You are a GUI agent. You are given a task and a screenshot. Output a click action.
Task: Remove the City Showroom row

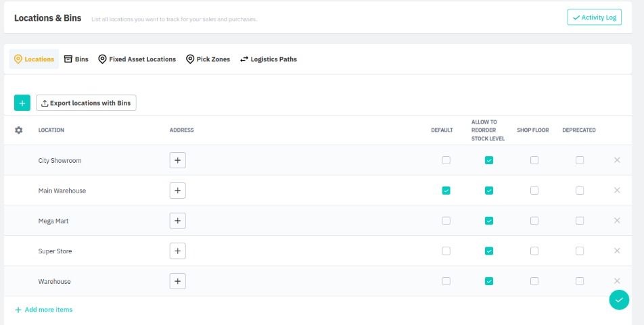616,160
